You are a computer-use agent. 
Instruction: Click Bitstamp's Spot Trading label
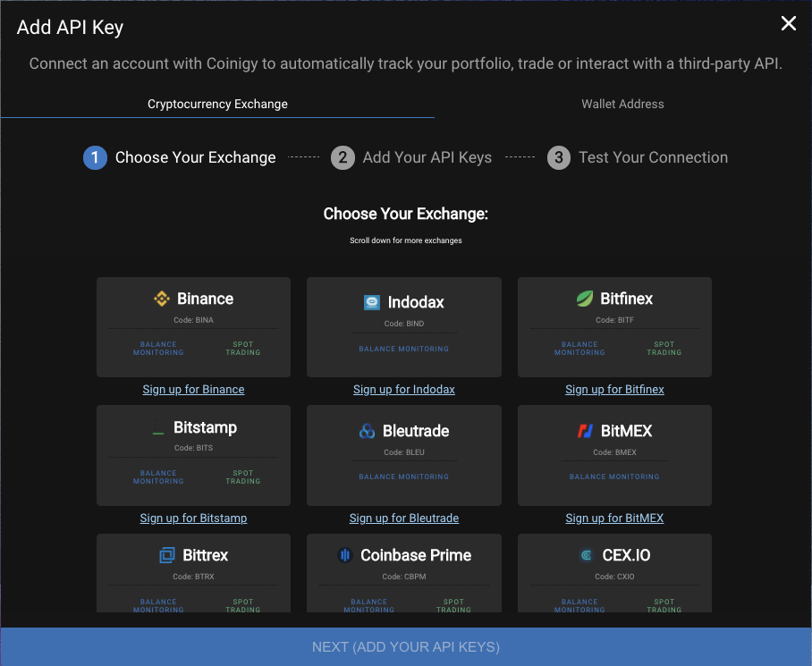coord(243,477)
